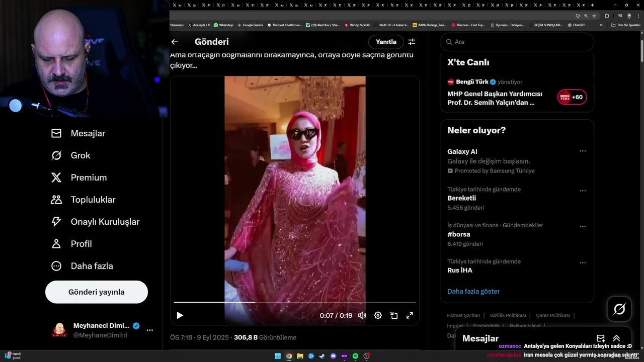Open Steam from the taskbar
The width and height of the screenshot is (644, 362).
(x=322, y=356)
